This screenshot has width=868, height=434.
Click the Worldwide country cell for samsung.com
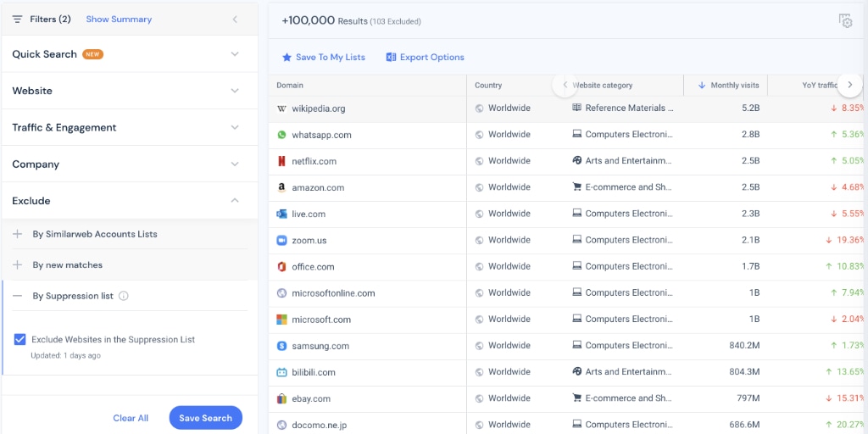point(509,346)
